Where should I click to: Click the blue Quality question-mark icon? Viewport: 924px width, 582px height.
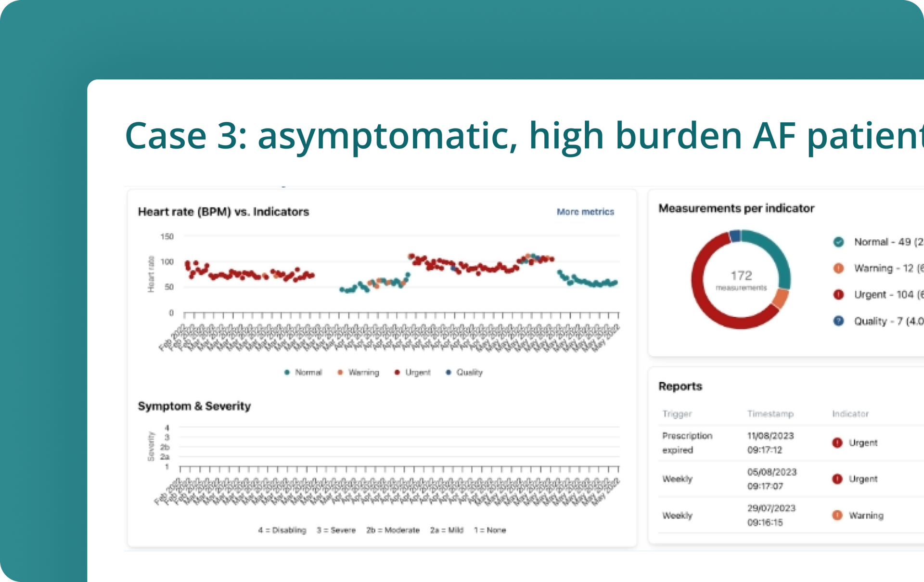click(838, 321)
